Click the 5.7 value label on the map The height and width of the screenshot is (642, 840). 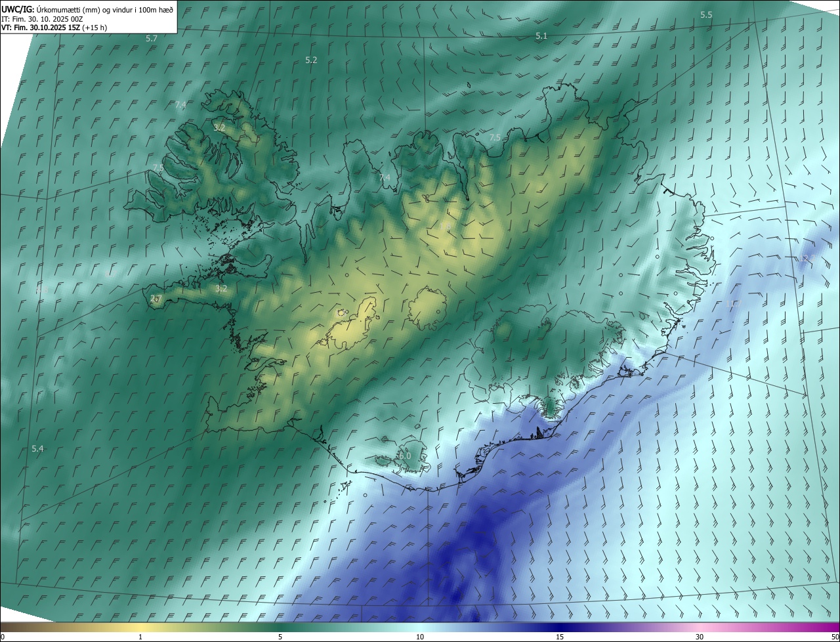(152, 39)
